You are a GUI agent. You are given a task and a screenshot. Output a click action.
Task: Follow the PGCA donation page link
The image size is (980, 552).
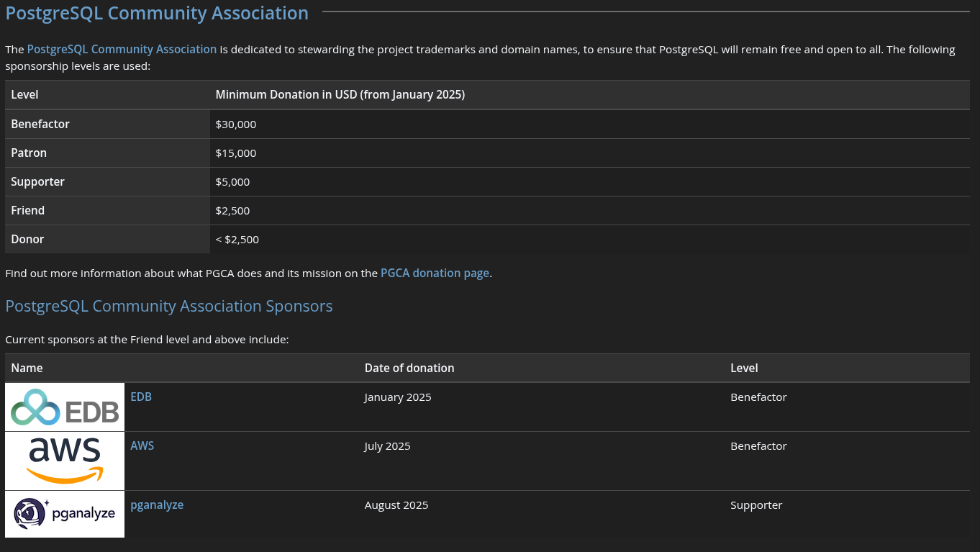[435, 273]
